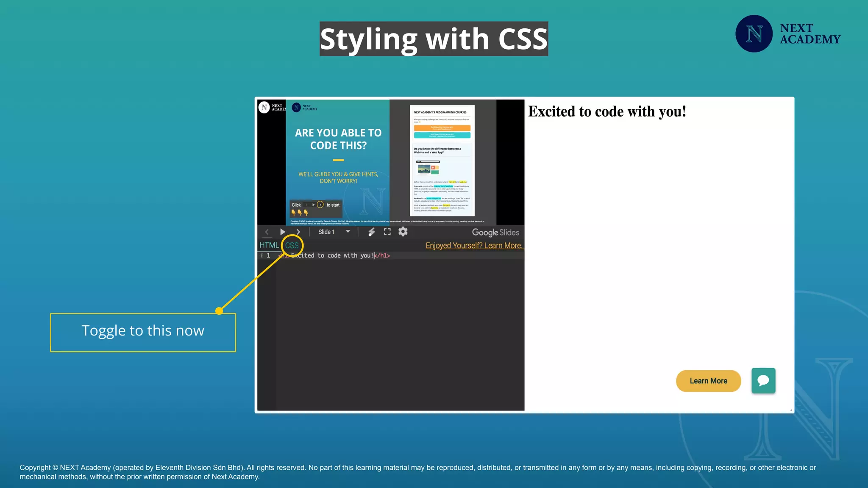Click the Next Academy logo inside slide
The width and height of the screenshot is (868, 488).
pyautogui.click(x=305, y=108)
